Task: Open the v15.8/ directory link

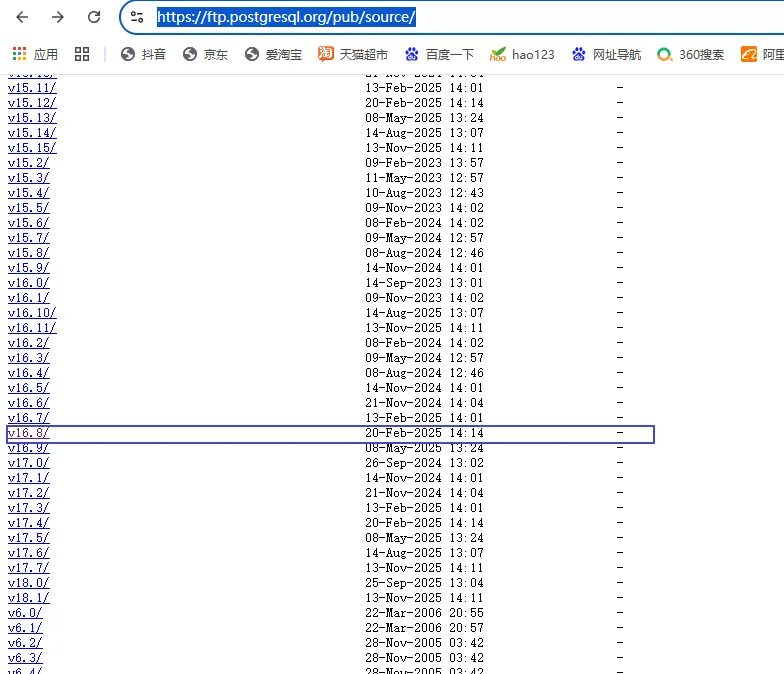Action: click(x=28, y=253)
